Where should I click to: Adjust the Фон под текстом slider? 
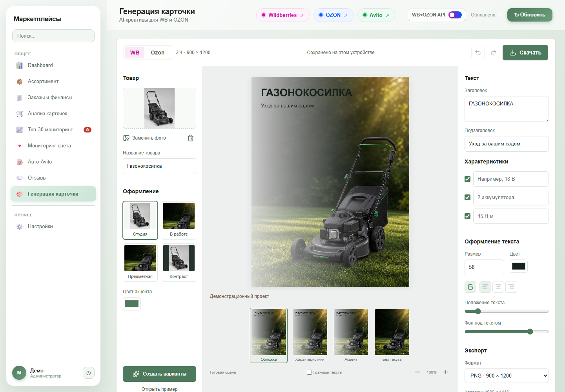[x=507, y=332]
